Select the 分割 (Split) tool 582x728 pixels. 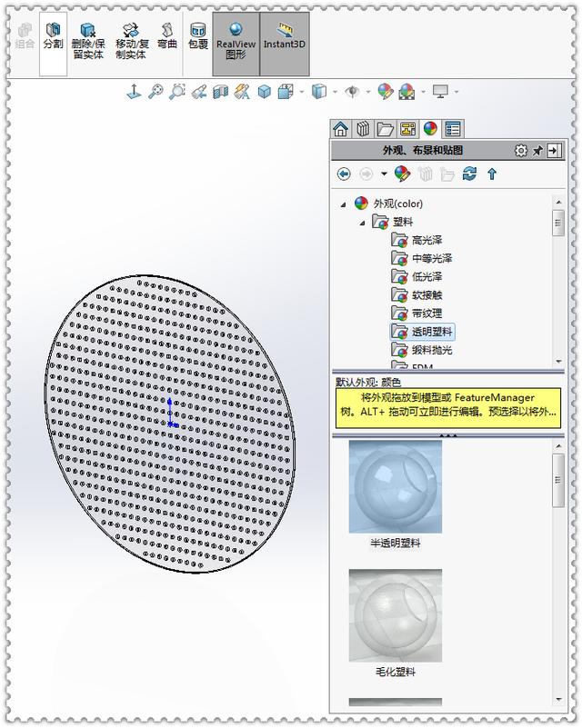[53, 44]
